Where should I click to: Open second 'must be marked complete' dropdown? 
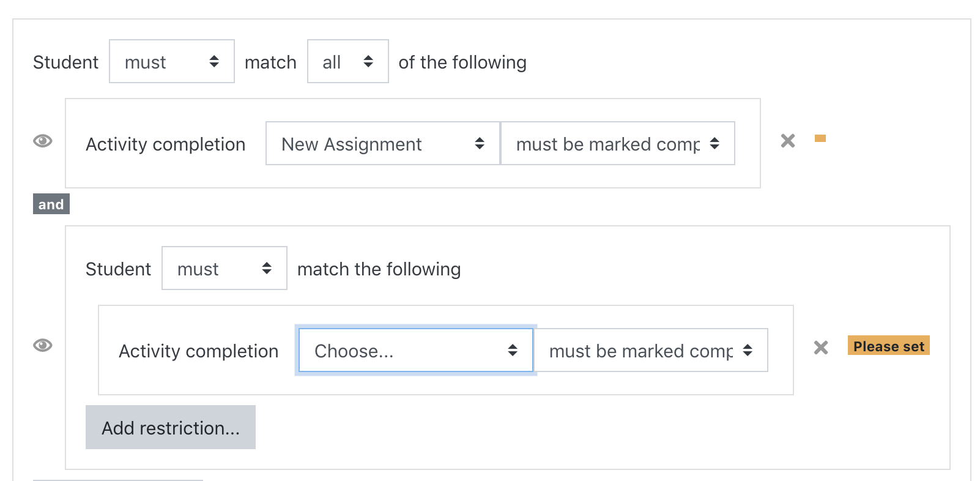click(x=651, y=350)
